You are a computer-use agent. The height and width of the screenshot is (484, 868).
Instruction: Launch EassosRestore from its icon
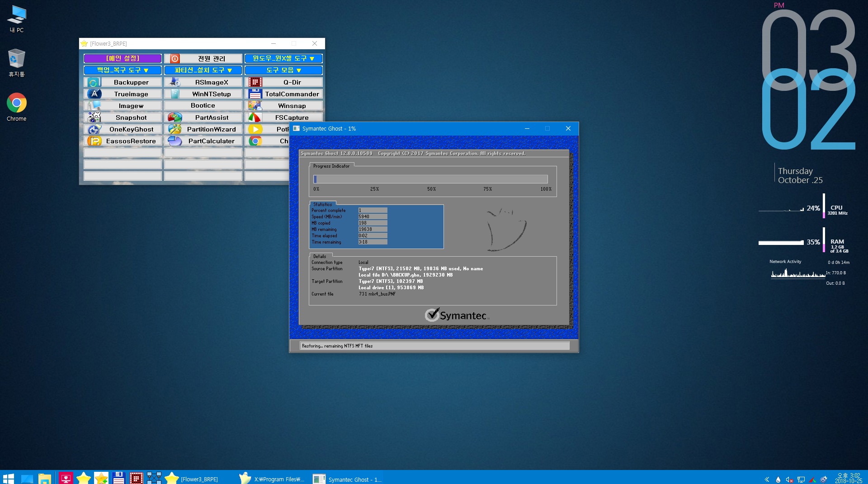pyautogui.click(x=94, y=141)
